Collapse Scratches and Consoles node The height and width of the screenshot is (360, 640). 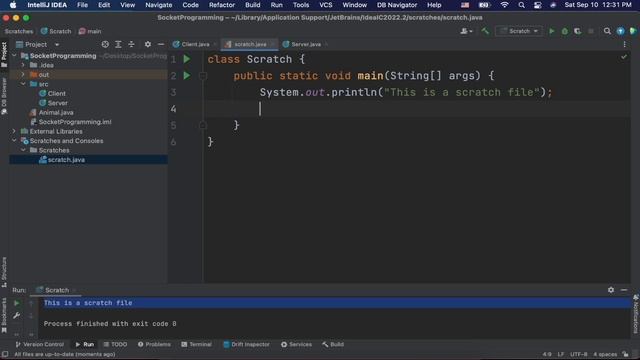[x=14, y=140]
